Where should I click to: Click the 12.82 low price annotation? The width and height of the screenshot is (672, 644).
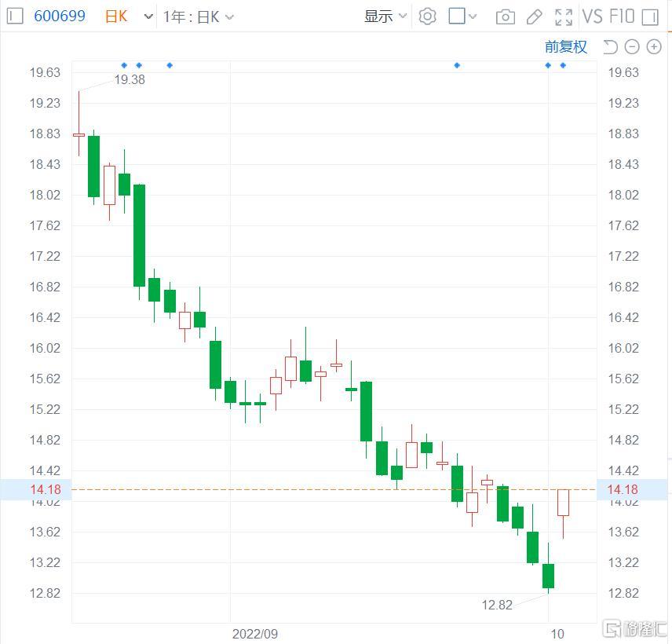[x=497, y=605]
